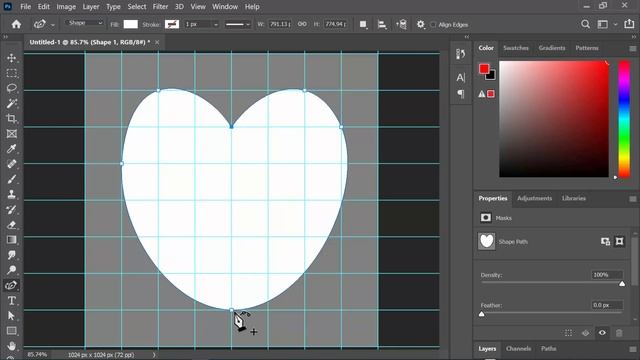Viewport: 640px width, 360px height.
Task: Open Properties panel flyout menu
Action: [632, 199]
